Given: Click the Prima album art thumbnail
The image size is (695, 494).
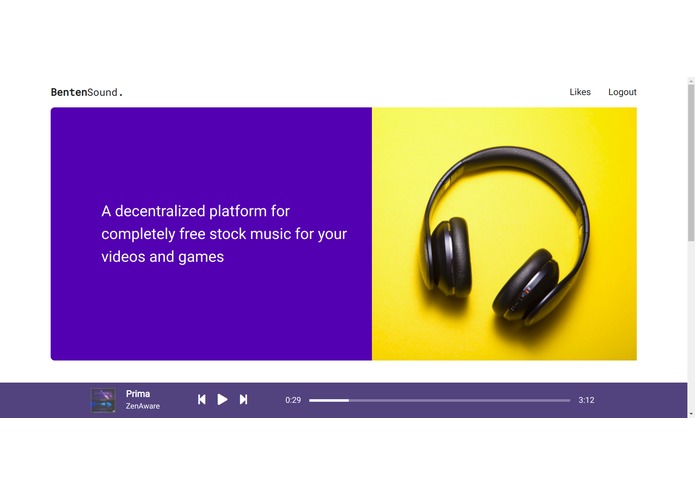Looking at the screenshot, I should (x=103, y=400).
